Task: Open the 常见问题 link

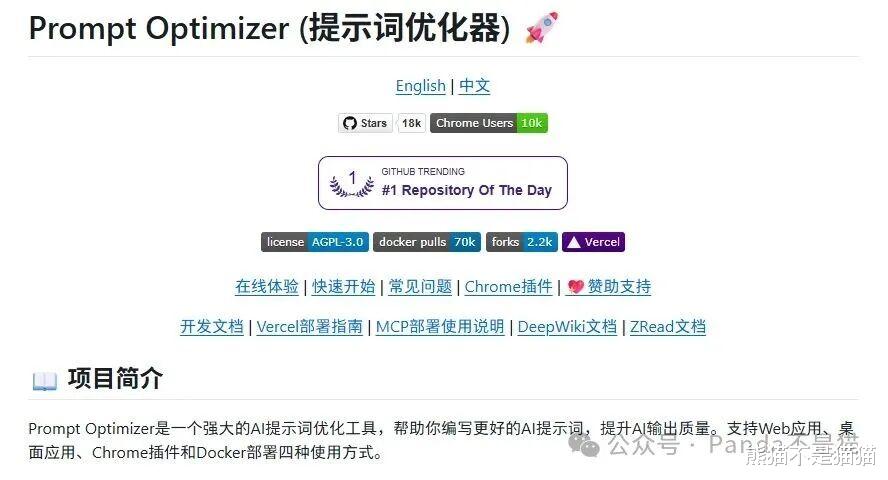Action: (x=420, y=287)
